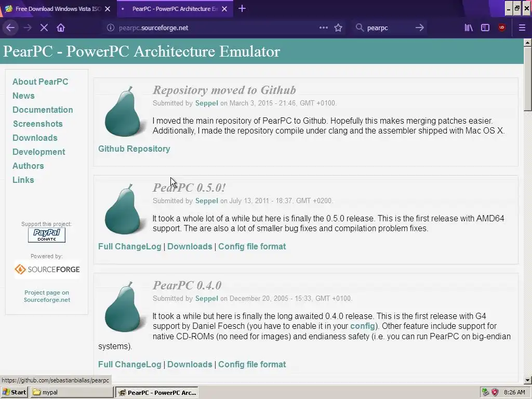Click the 8:26 AM system clock
Image resolution: width=532 pixels, height=399 pixels.
click(x=514, y=392)
